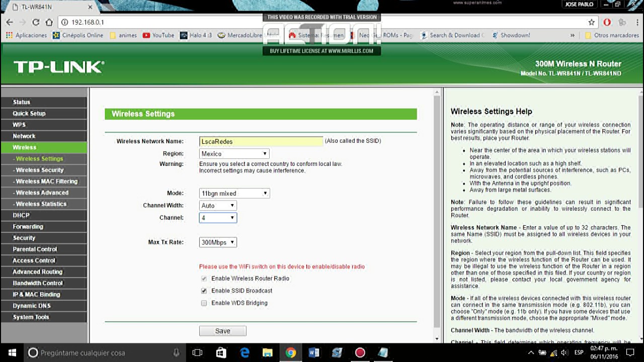Open Halo 4 :3 bookmark
The image size is (644, 362).
point(196,35)
